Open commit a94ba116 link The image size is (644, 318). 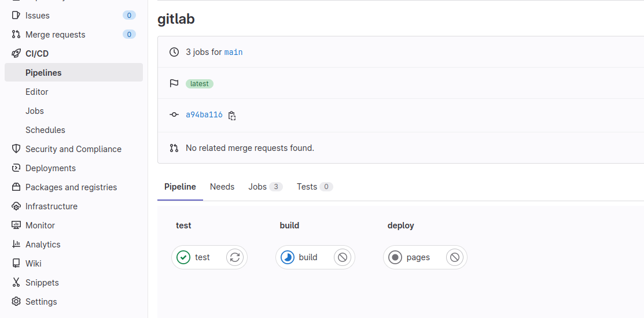pos(204,115)
